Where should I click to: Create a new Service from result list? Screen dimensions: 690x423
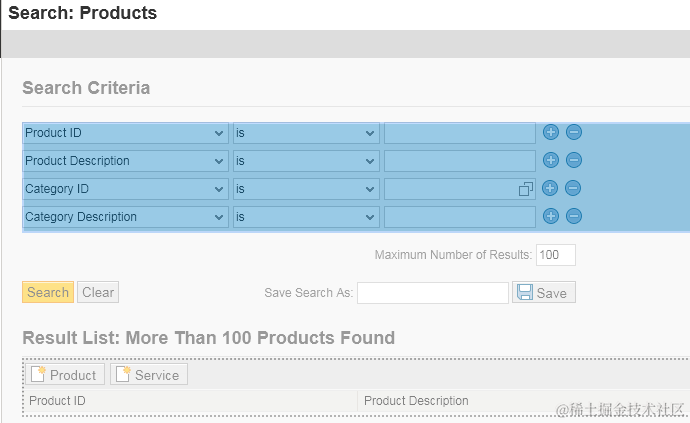(148, 375)
